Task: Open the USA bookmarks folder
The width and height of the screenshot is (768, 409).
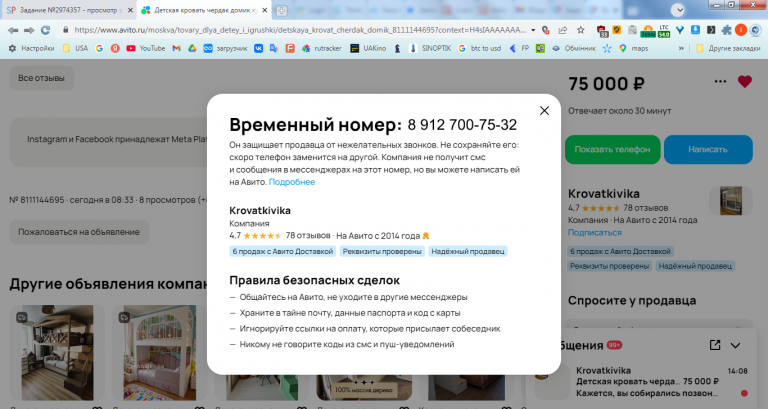Action: pos(75,48)
